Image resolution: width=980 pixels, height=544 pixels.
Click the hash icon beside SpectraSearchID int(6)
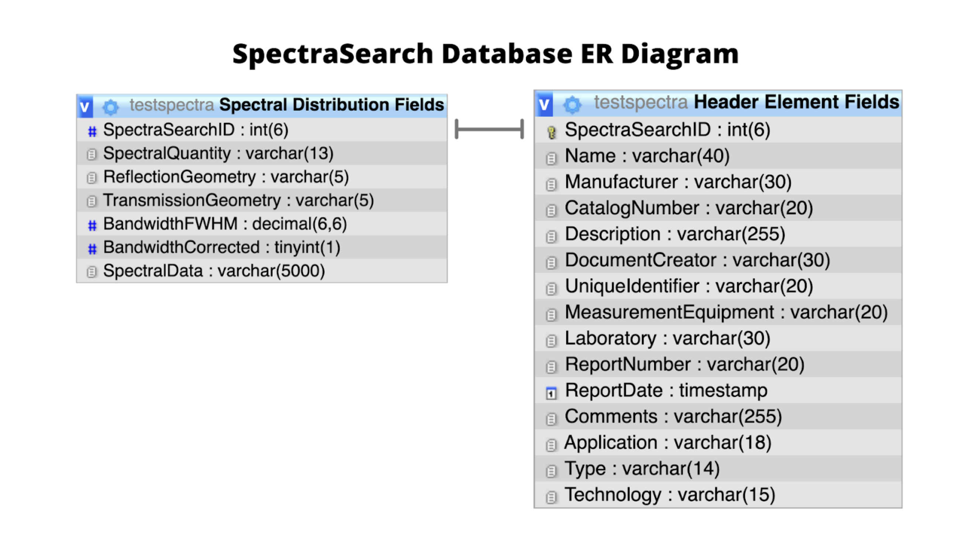click(92, 132)
